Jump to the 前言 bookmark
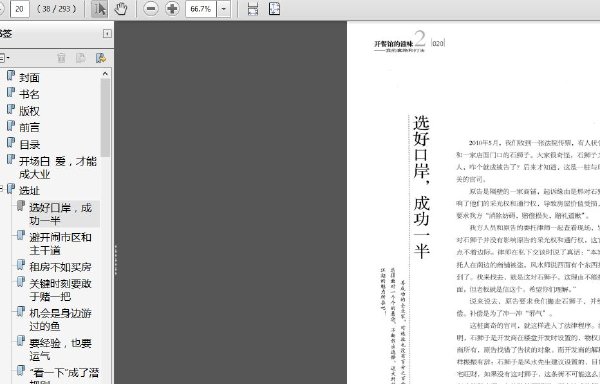600x384 pixels. click(x=29, y=127)
